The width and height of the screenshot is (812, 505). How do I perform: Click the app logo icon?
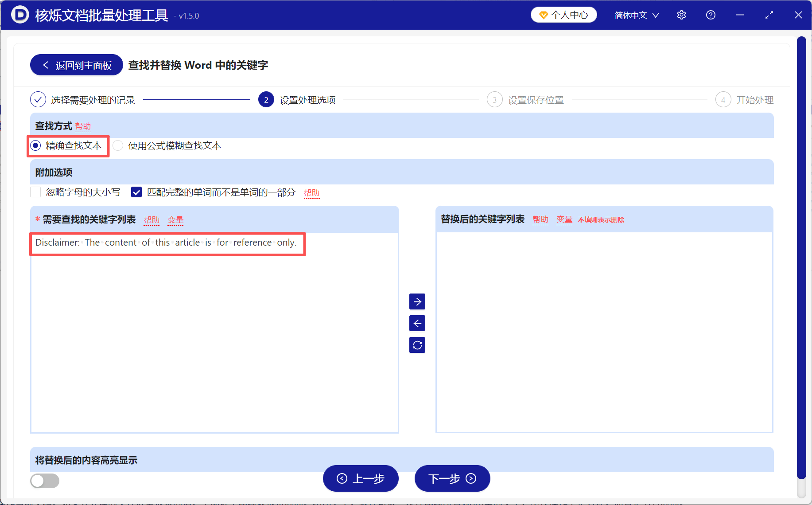pyautogui.click(x=19, y=15)
